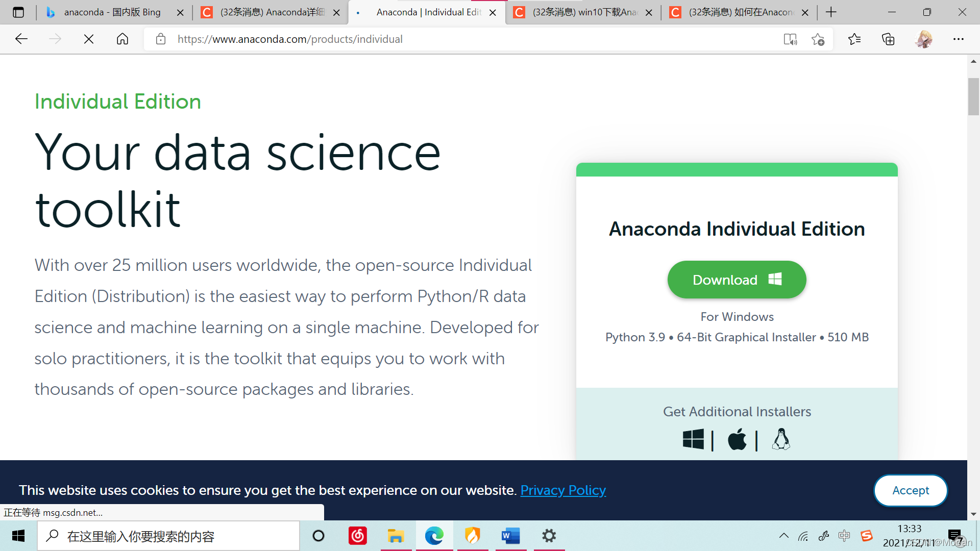Screen dimensions: 980x551
Task: Open a new browser tab
Action: pos(831,12)
